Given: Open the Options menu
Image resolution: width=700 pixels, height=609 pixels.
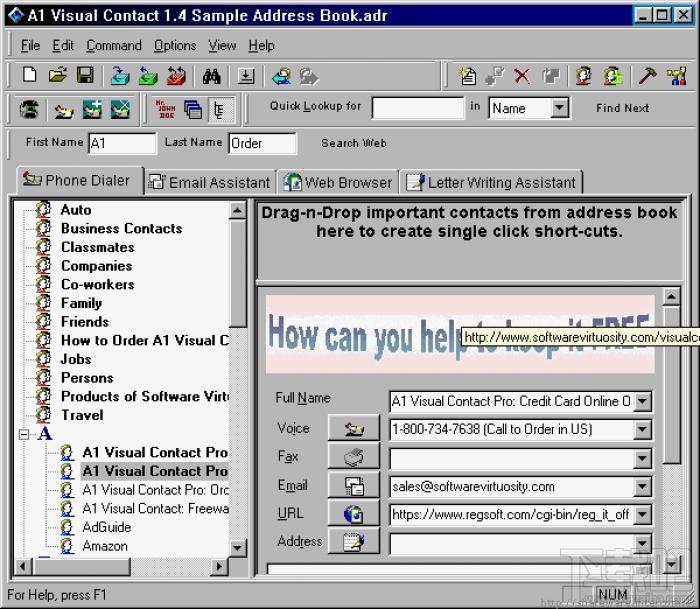Looking at the screenshot, I should coord(175,46).
